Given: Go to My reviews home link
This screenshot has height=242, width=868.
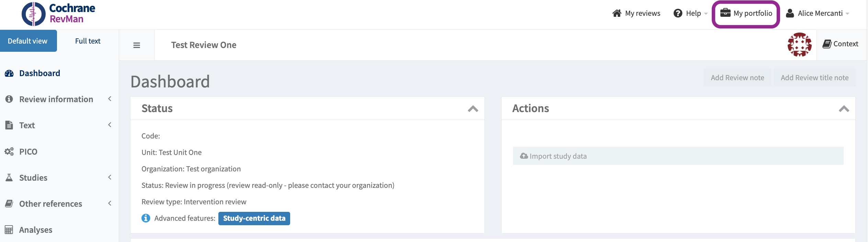Looking at the screenshot, I should click(636, 13).
